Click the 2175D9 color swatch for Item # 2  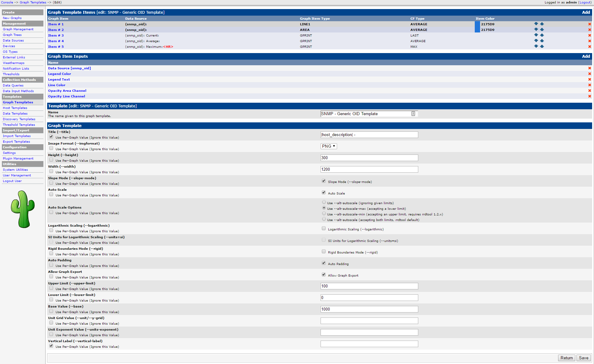coord(477,30)
